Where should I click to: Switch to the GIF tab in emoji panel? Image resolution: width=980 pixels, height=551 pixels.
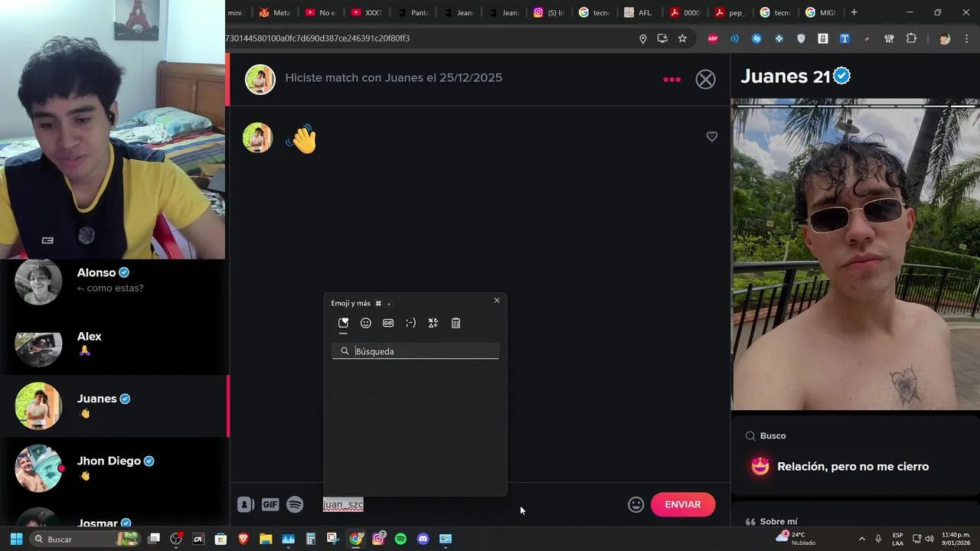(x=388, y=323)
